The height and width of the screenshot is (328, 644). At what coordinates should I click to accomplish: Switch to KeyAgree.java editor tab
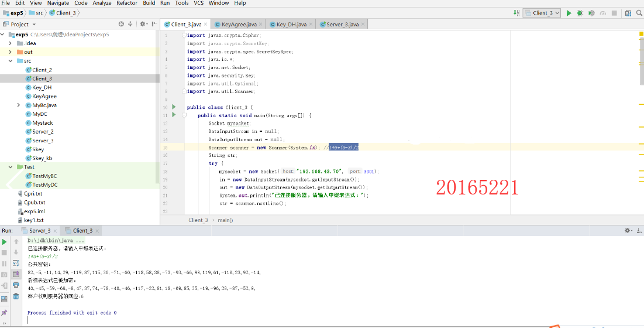(x=237, y=24)
